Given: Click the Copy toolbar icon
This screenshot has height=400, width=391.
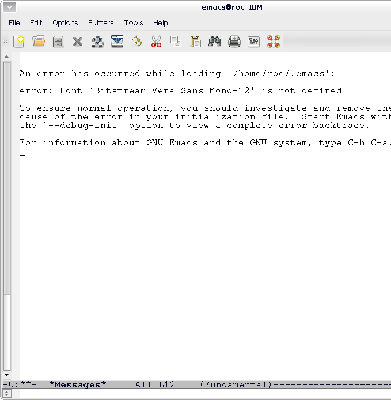Looking at the screenshot, I should [x=175, y=42].
